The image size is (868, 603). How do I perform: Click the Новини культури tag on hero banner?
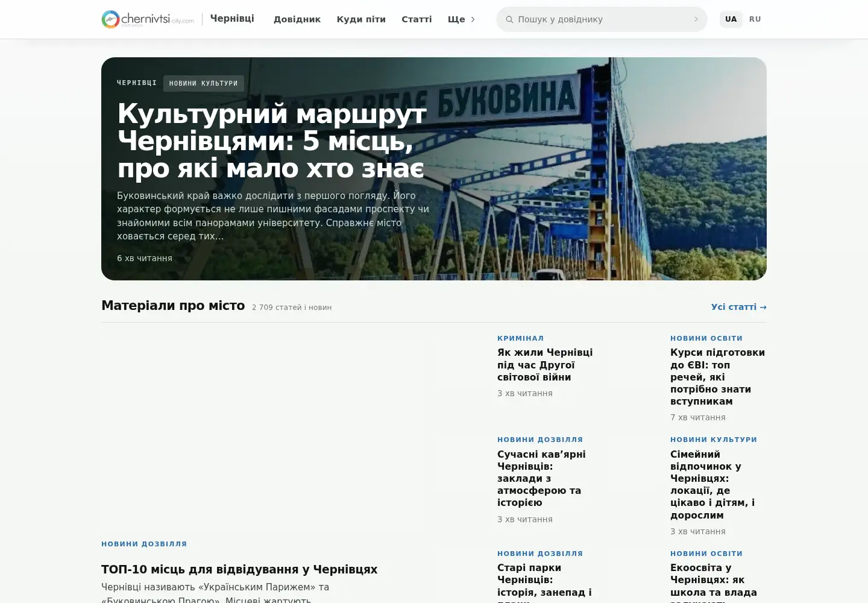point(203,83)
